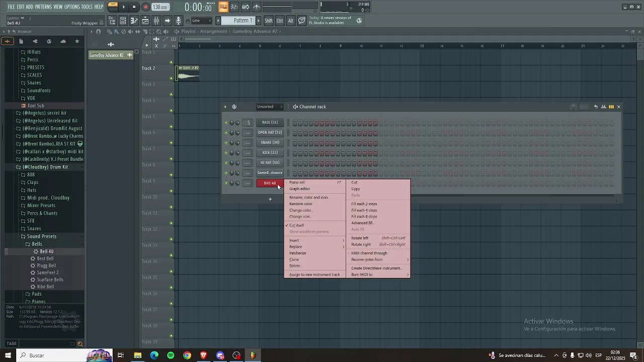This screenshot has width=644, height=362.
Task: Click mixer track number 5 for BASS
Action: (248, 123)
